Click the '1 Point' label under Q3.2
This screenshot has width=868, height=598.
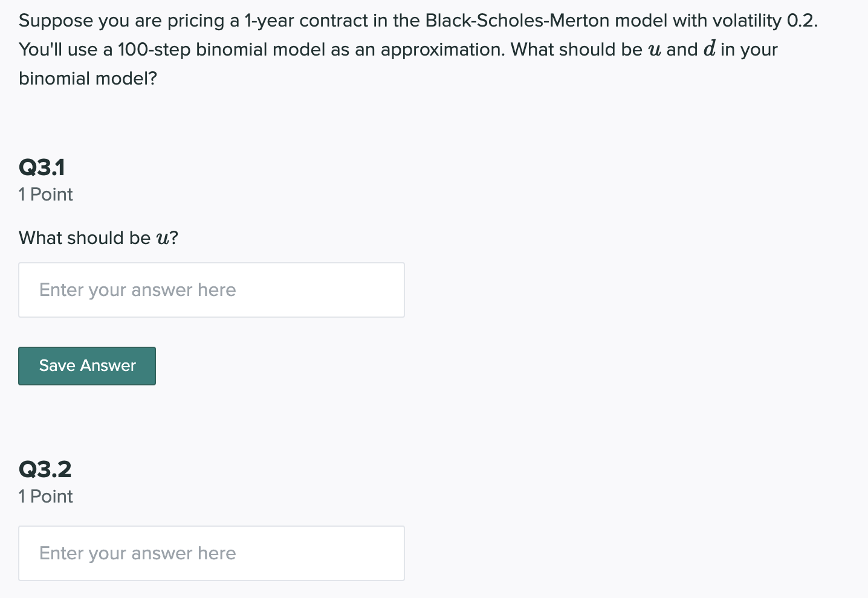coord(46,497)
